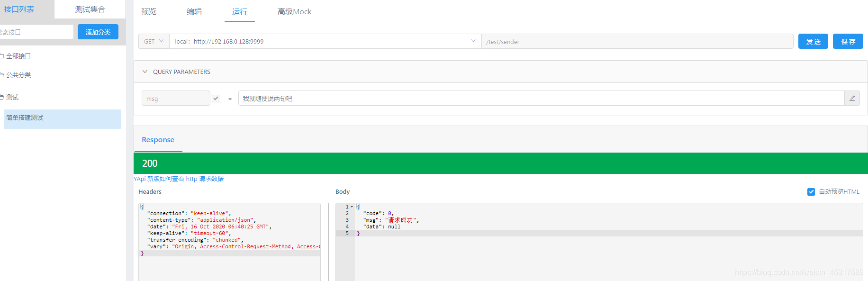Open the GET method dropdown
The height and width of the screenshot is (281, 868).
coord(154,41)
